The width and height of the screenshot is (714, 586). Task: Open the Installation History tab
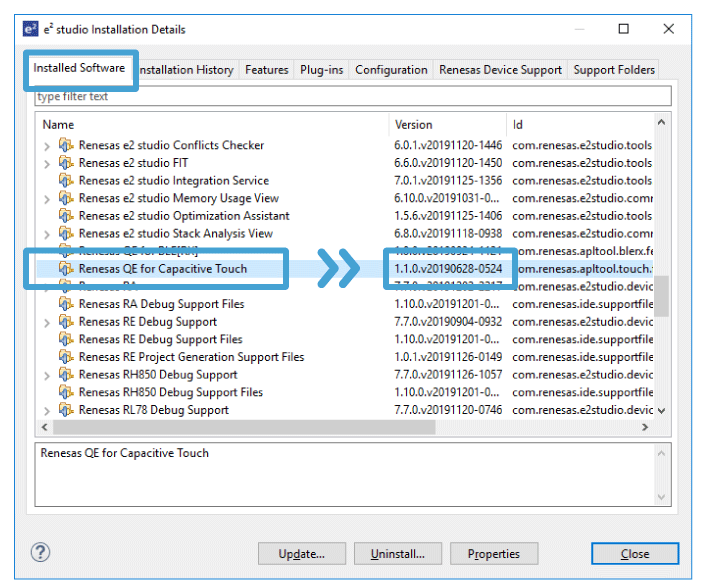[186, 70]
